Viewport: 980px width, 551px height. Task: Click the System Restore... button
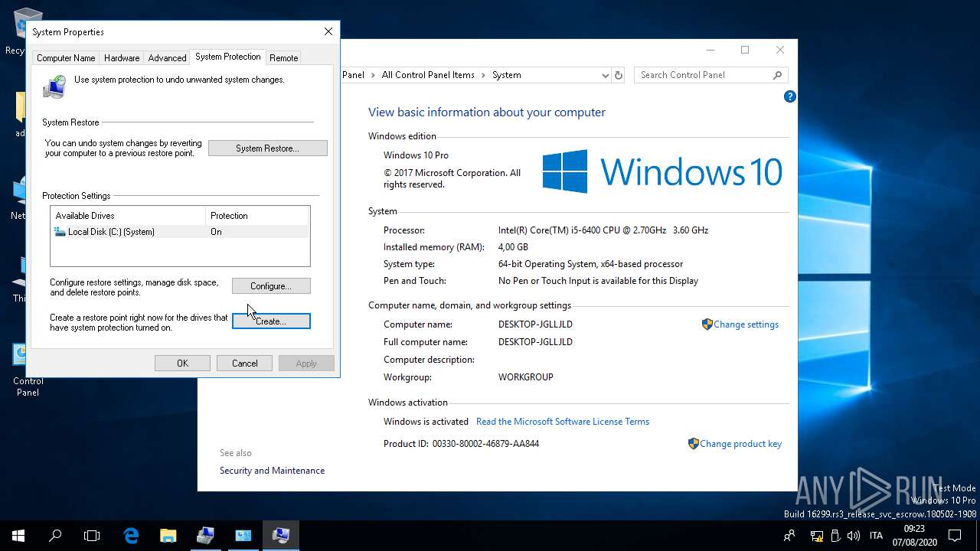(267, 148)
